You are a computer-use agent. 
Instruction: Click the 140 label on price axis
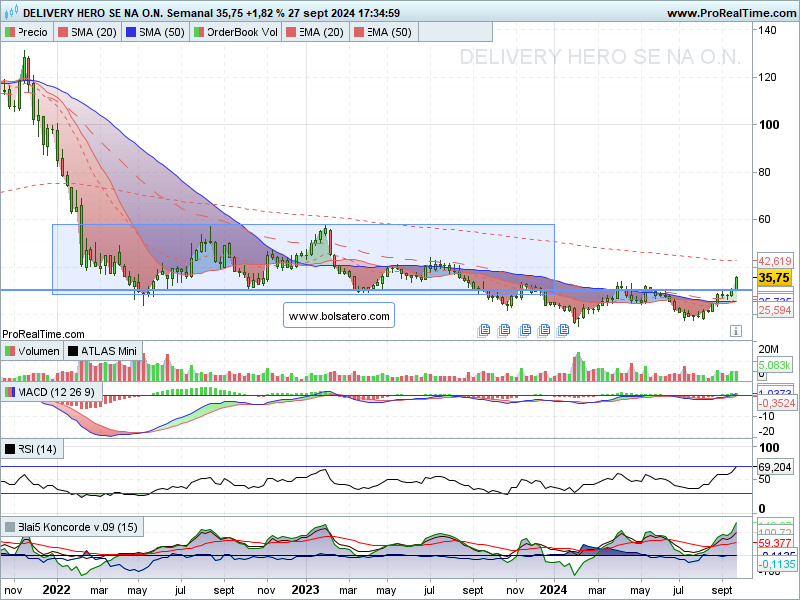(x=767, y=30)
